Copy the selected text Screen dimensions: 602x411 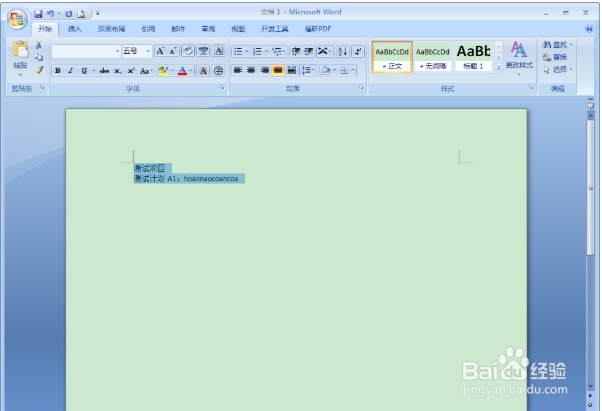[x=39, y=58]
